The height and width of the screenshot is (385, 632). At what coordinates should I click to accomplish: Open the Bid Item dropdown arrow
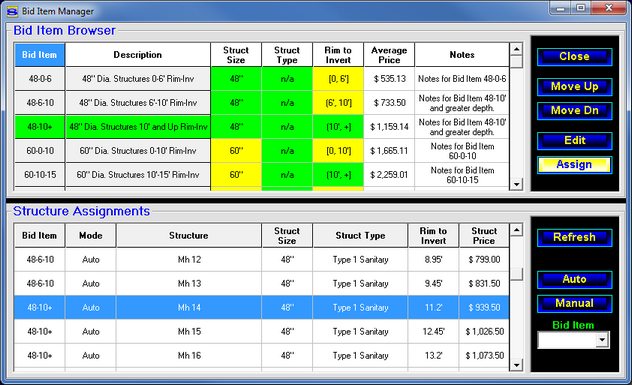(x=602, y=340)
